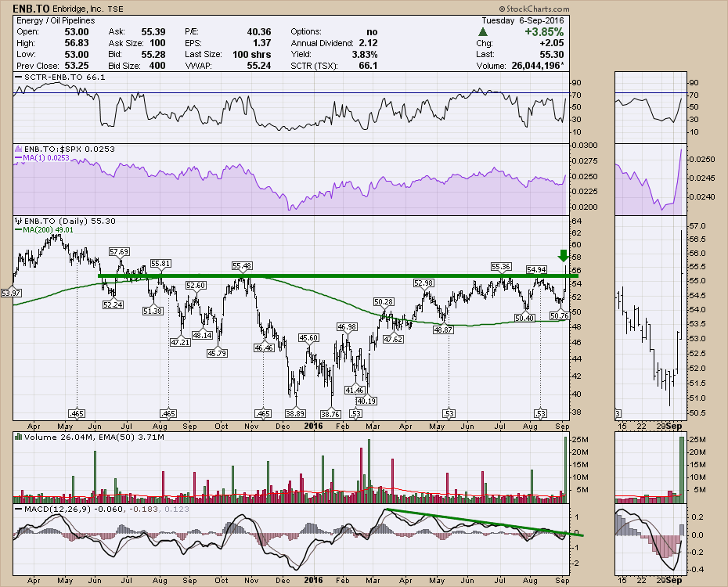This screenshot has width=728, height=587.
Task: Click the green MA(200) legend line
Action: (x=19, y=229)
